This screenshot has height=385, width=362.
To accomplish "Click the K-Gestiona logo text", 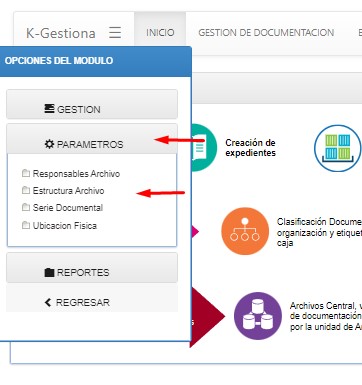I will click(x=61, y=33).
